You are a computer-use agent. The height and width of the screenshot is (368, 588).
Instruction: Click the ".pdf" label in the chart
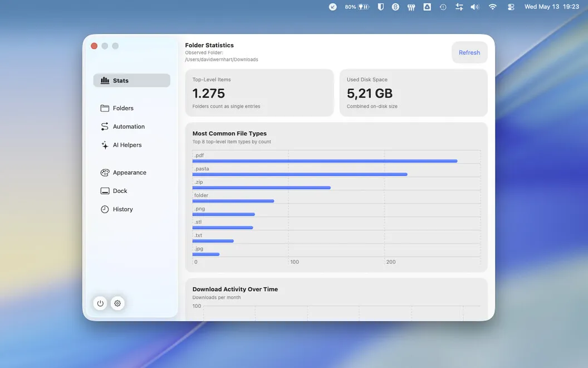(x=199, y=156)
